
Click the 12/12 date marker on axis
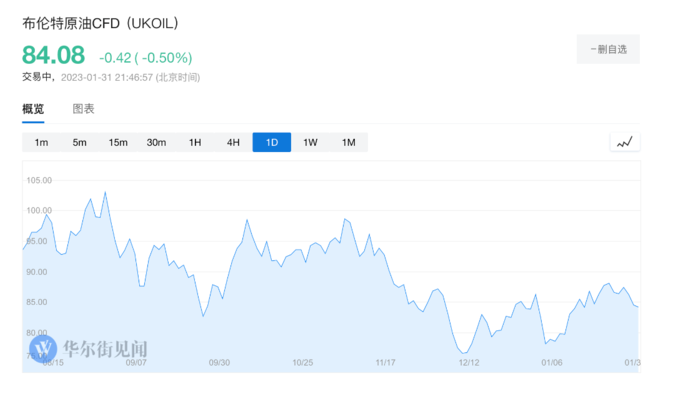469,363
